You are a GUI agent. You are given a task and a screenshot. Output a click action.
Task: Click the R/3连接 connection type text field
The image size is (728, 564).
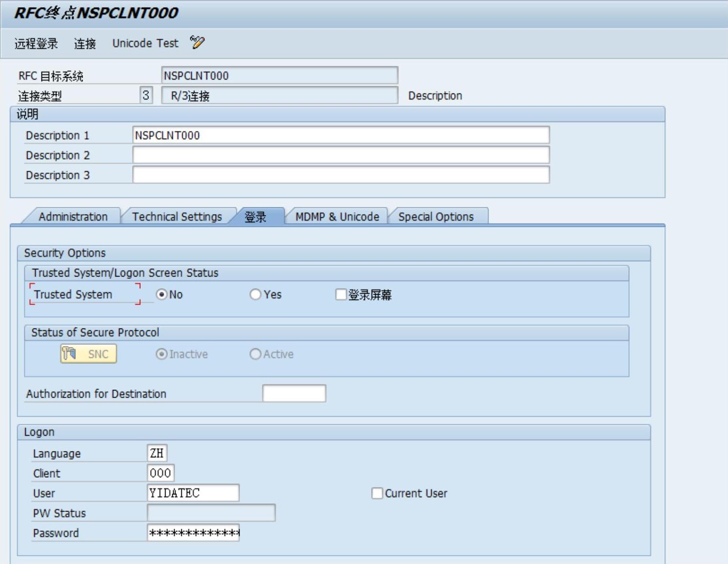(280, 95)
